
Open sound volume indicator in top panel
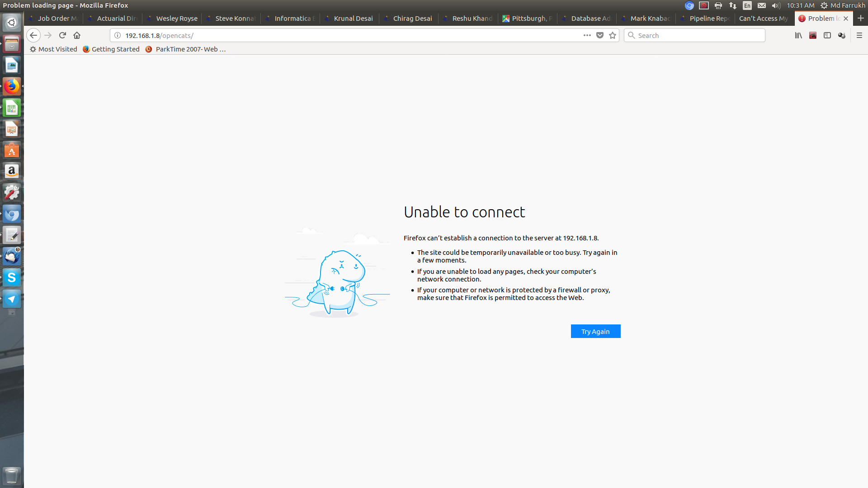click(776, 5)
